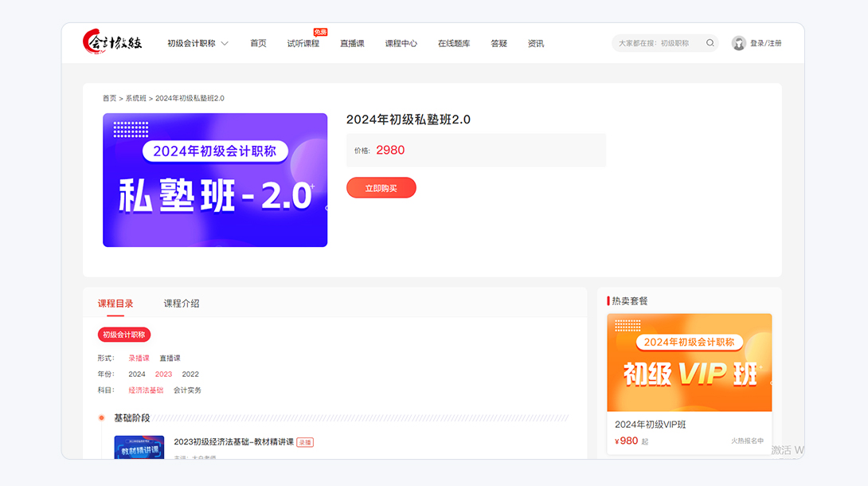
Task: Open the 登录/注册 link
Action: [x=765, y=44]
